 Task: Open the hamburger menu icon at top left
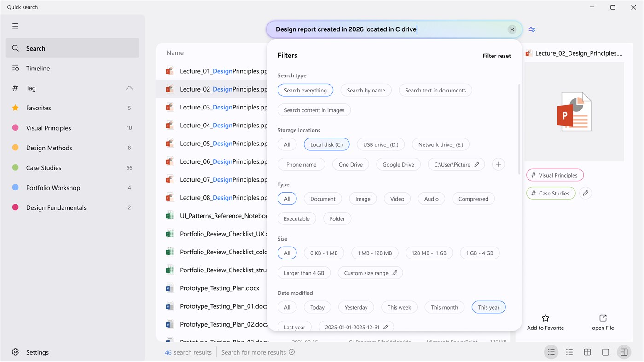pyautogui.click(x=15, y=26)
